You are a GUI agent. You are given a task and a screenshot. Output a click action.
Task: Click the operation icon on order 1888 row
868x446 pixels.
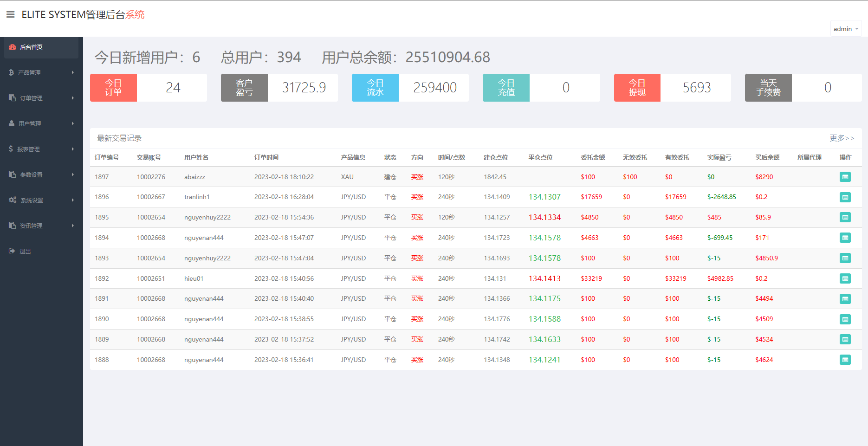[x=845, y=359]
